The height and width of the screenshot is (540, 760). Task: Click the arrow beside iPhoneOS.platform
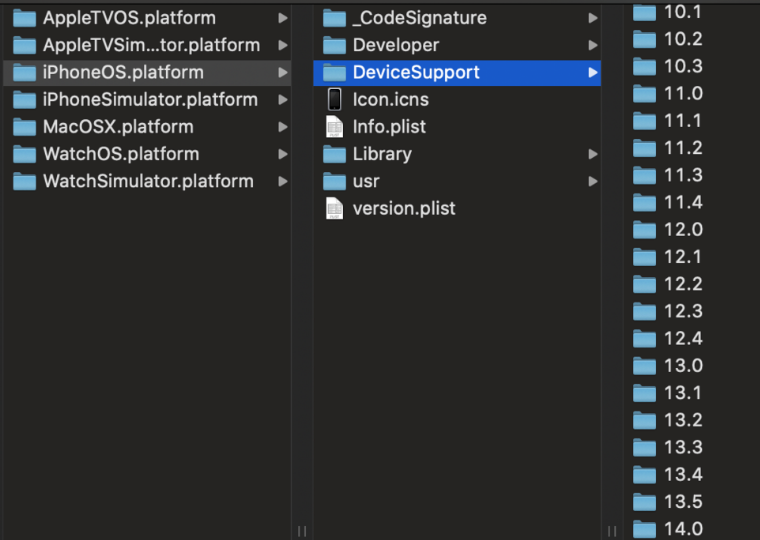coord(283,72)
